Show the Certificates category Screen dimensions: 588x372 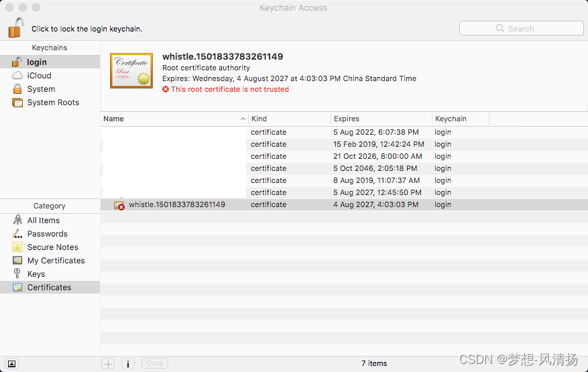tap(50, 288)
